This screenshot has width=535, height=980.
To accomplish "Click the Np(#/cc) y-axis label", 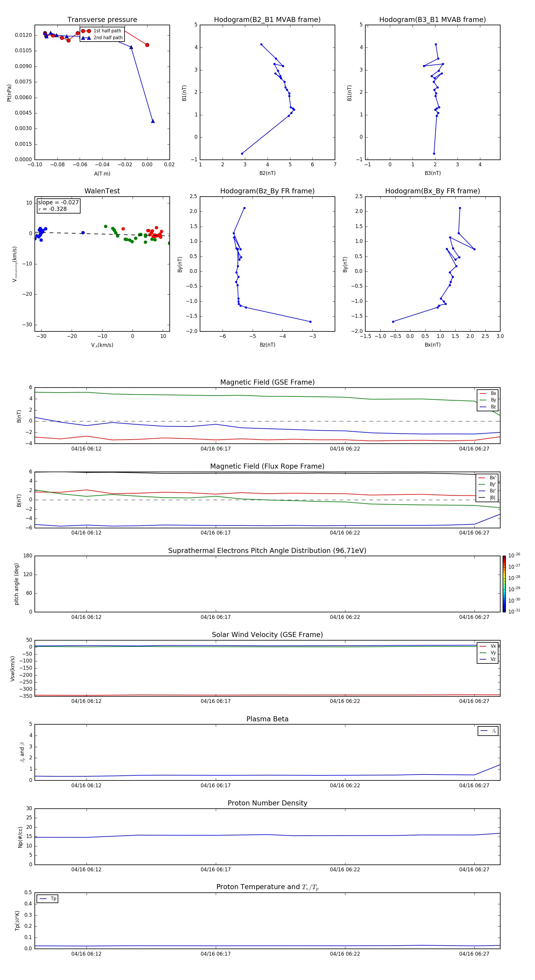I will coord(20,837).
